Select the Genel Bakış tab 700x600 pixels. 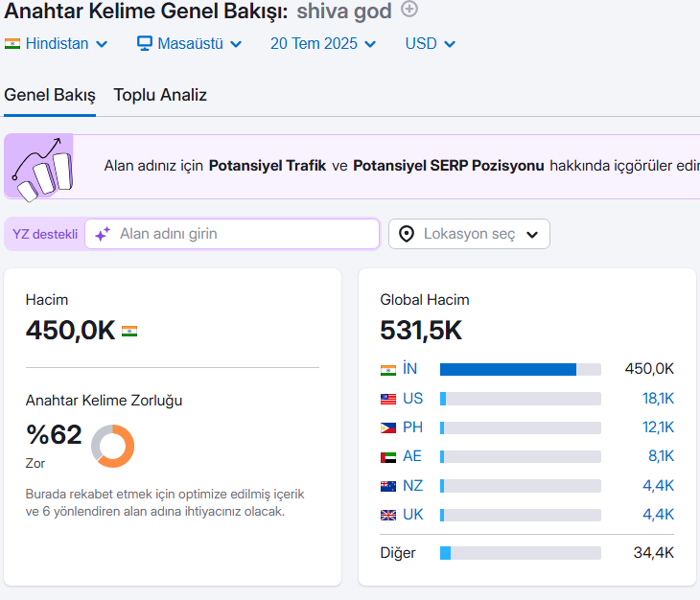(x=50, y=95)
